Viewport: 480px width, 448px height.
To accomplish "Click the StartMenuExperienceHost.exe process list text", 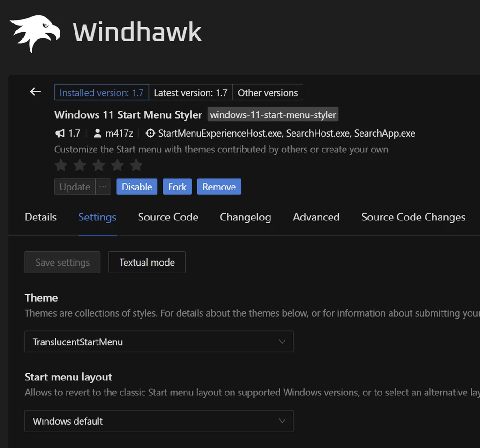I will click(286, 133).
